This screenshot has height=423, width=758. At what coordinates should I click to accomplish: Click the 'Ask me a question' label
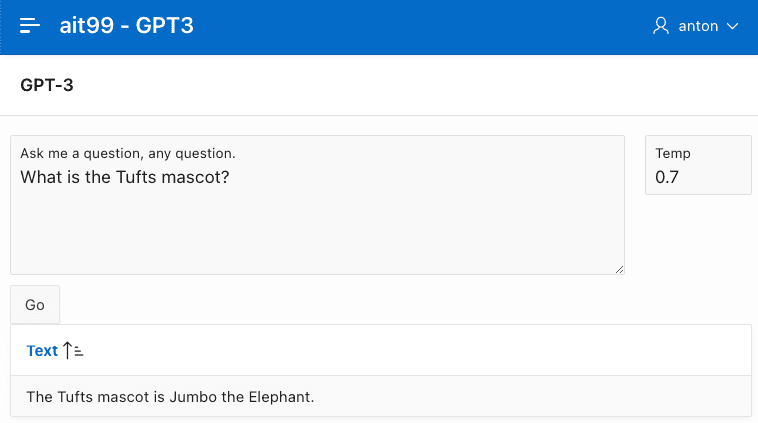(128, 153)
